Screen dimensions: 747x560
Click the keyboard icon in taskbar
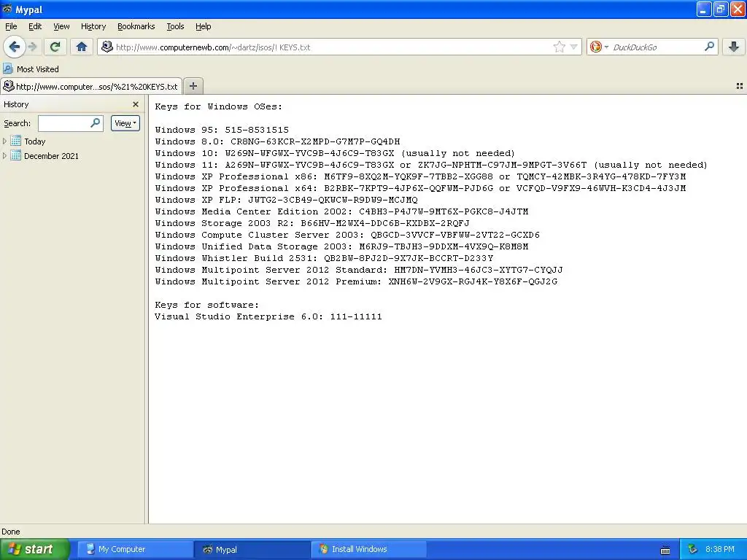tap(665, 550)
